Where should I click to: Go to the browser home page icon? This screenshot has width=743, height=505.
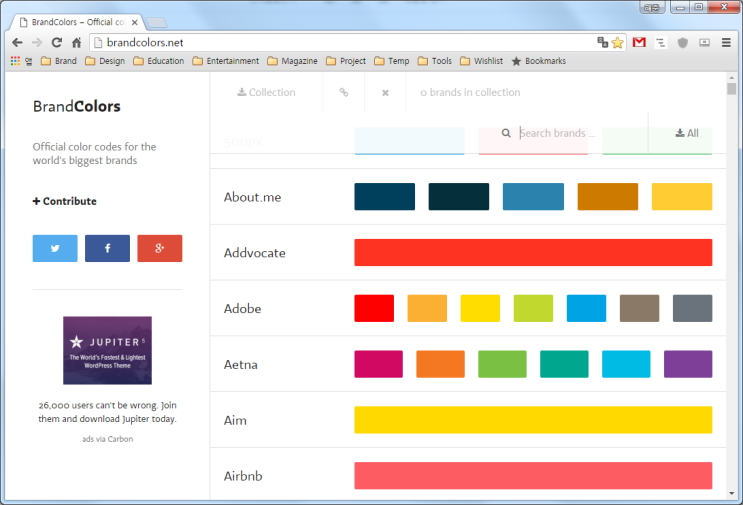click(x=76, y=43)
